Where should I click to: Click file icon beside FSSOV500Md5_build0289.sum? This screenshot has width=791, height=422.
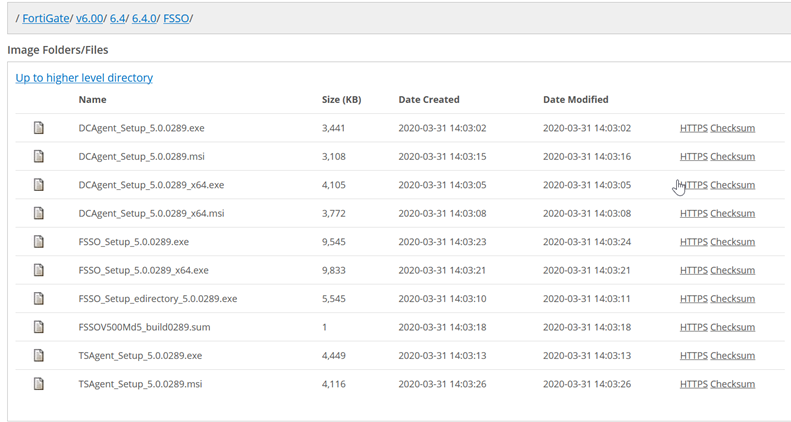click(39, 327)
